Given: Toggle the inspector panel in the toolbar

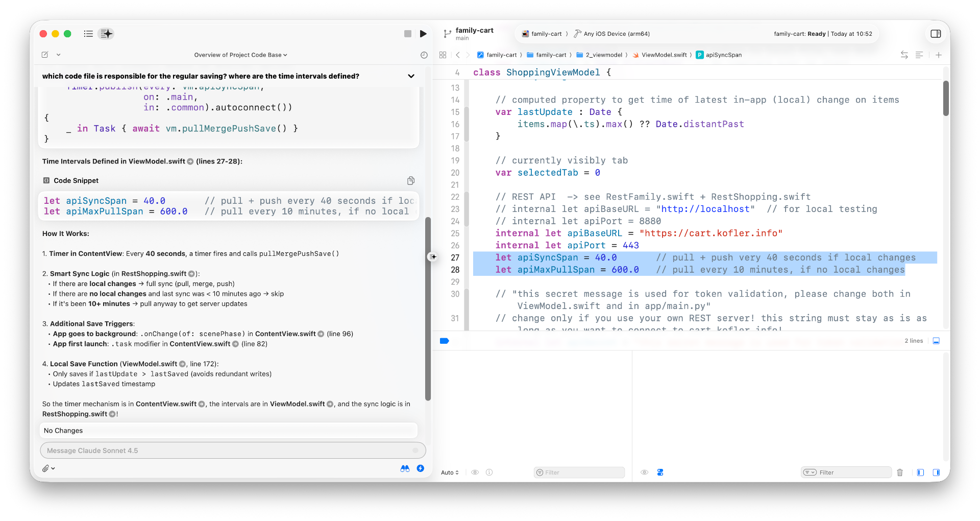Looking at the screenshot, I should point(936,34).
